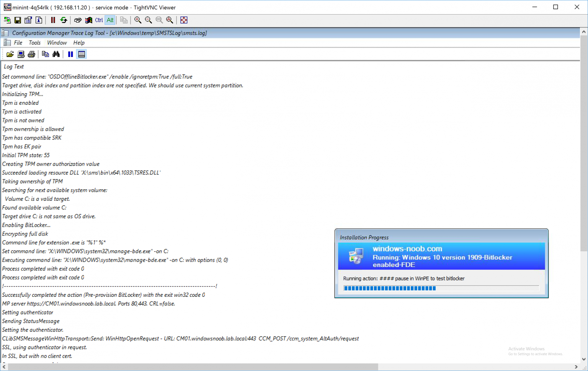Zoom out of the remote view
Screen dimensions: 588x371
tap(149, 20)
